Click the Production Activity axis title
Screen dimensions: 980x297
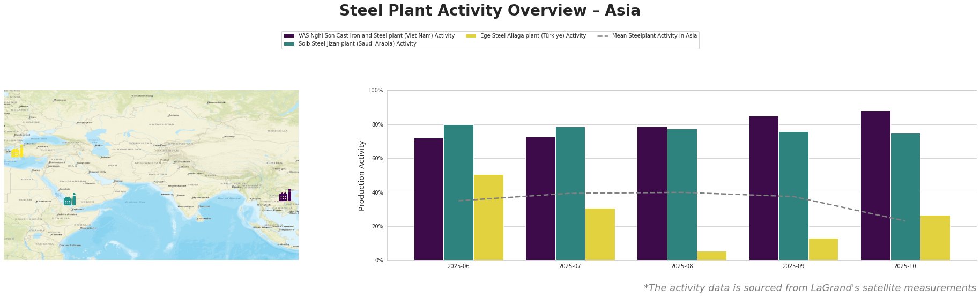click(x=362, y=175)
